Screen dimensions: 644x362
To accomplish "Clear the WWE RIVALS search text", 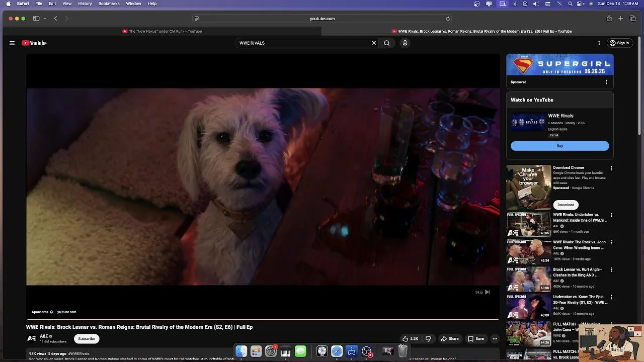I will click(x=374, y=43).
